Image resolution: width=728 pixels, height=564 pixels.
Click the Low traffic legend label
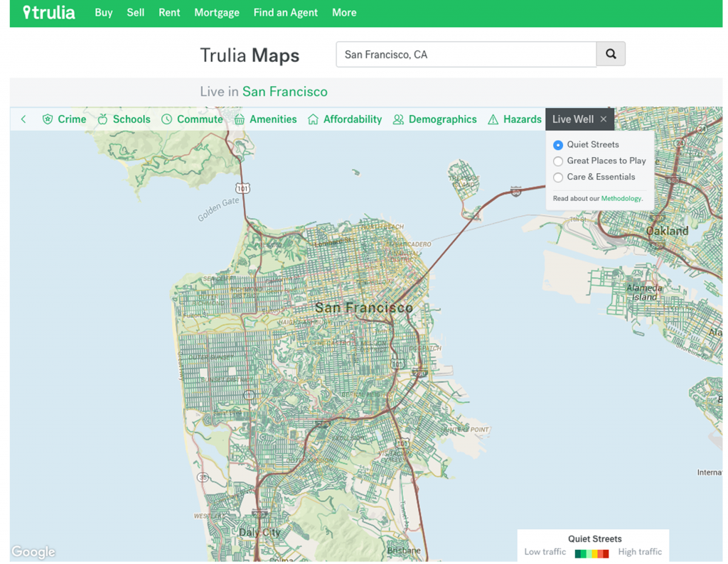point(545,552)
